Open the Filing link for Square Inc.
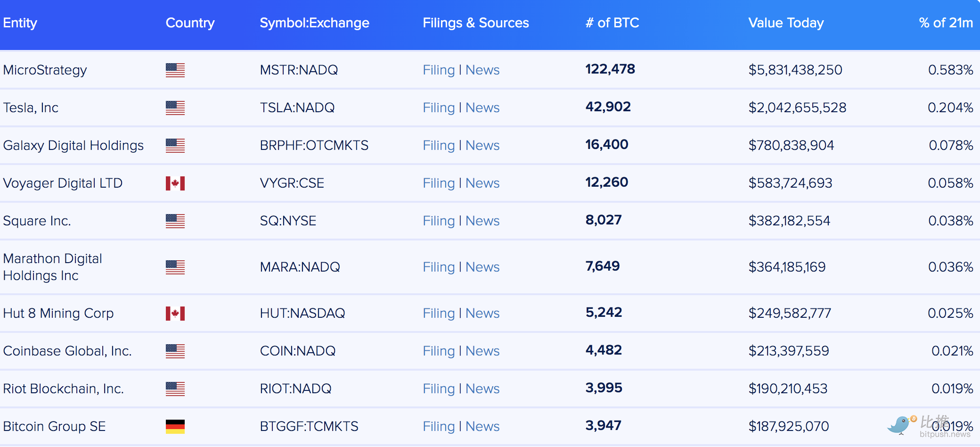Image resolution: width=980 pixels, height=447 pixels. tap(439, 221)
